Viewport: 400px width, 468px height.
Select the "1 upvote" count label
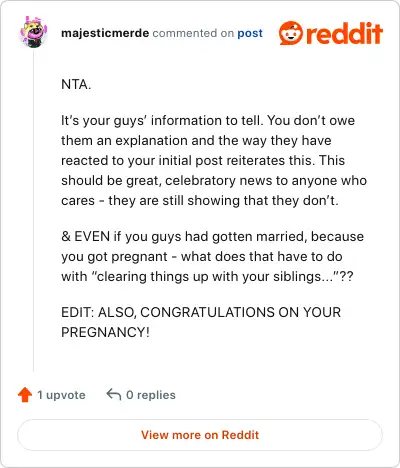61,395
